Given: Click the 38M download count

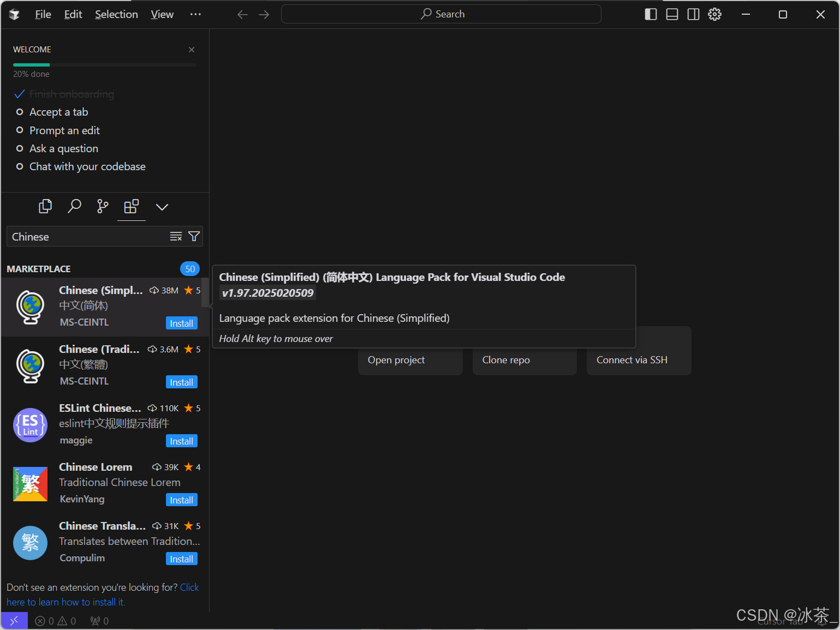Looking at the screenshot, I should 164,290.
